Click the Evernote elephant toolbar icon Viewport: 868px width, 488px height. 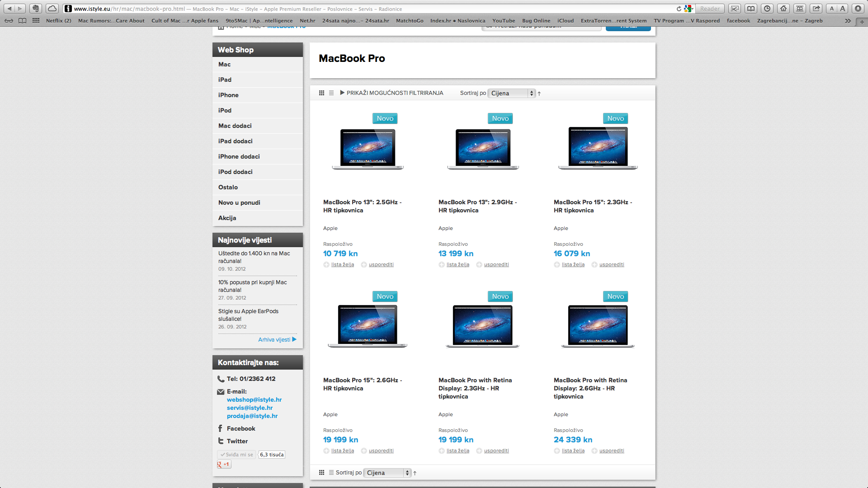click(x=36, y=9)
